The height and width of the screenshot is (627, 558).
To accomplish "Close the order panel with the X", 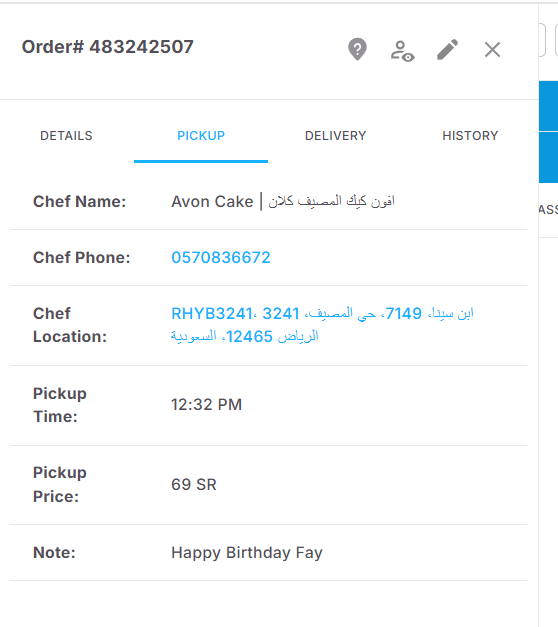I will click(x=492, y=50).
